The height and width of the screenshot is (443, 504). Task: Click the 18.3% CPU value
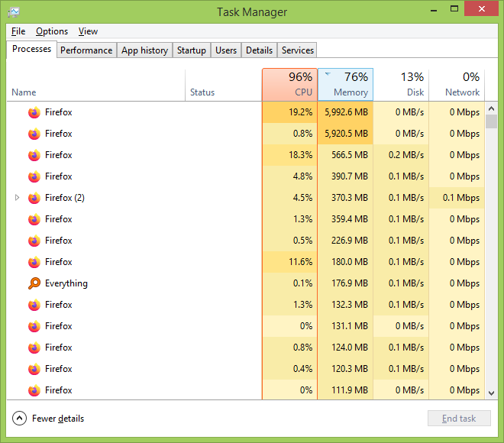click(301, 155)
